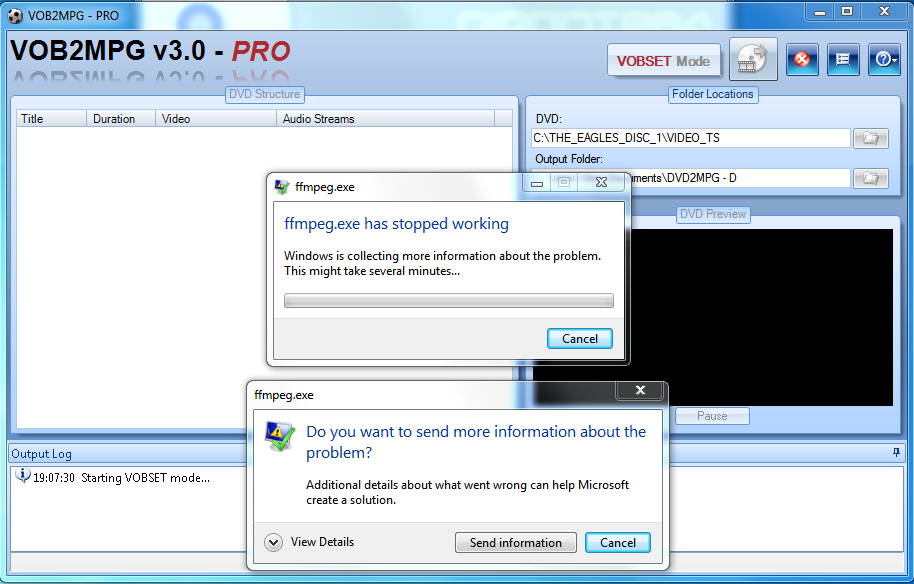
Task: Browse for DVD folder location
Action: (x=871, y=138)
